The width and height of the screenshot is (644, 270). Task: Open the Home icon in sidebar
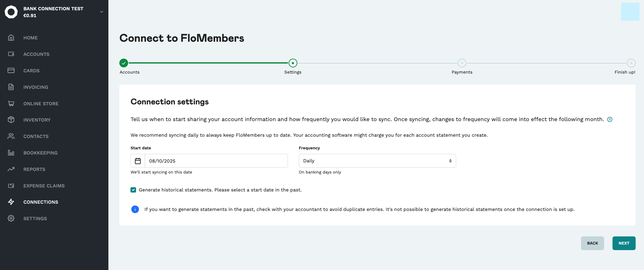tap(11, 37)
